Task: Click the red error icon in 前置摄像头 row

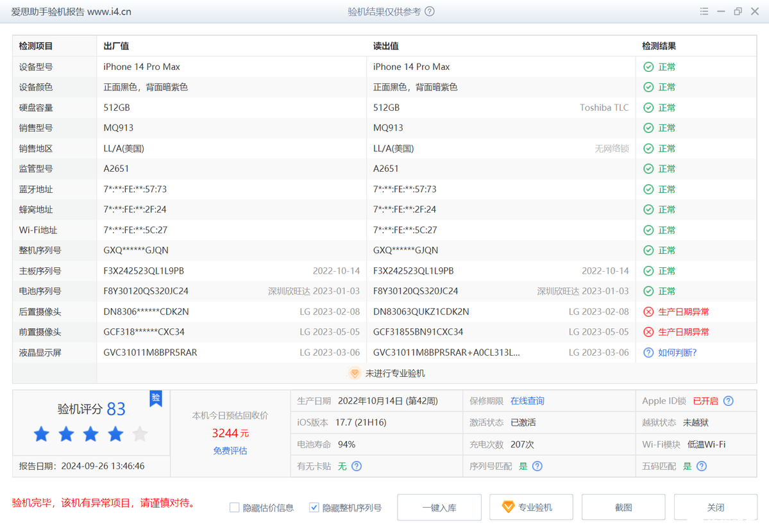Action: [x=648, y=332]
